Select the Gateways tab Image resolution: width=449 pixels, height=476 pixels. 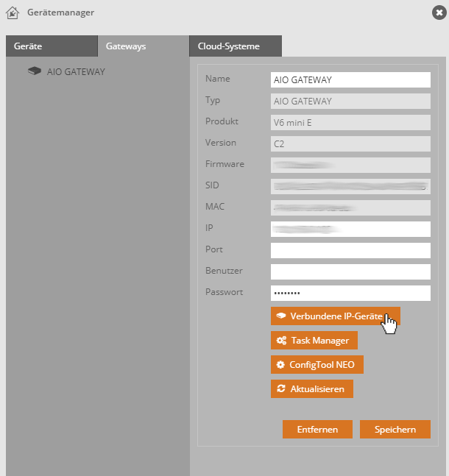click(126, 46)
